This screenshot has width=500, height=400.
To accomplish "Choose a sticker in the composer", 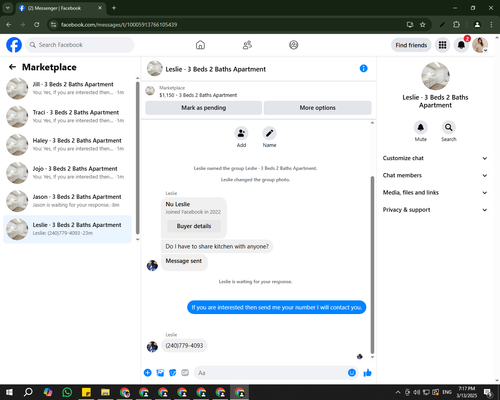I will click(x=173, y=373).
